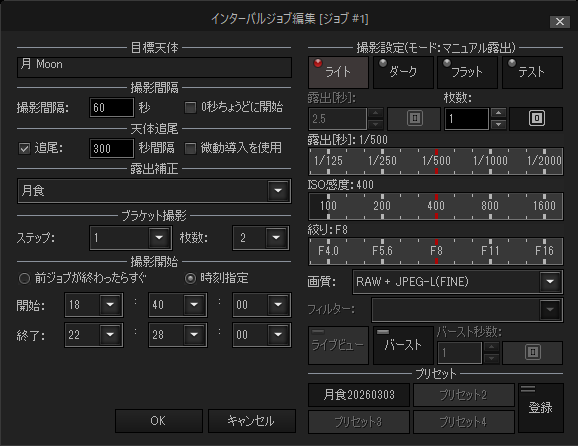
Task: Enable 微動導入を使用 checkbox
Action: point(190,149)
